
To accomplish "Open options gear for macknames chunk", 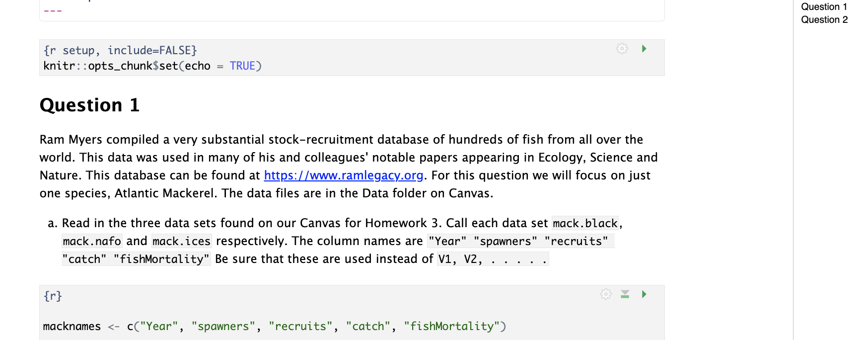I will (x=606, y=294).
